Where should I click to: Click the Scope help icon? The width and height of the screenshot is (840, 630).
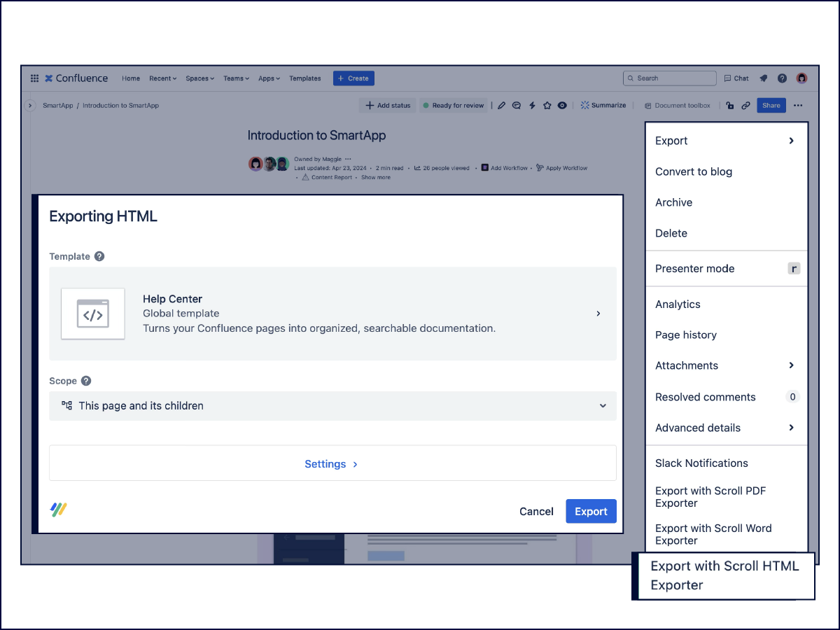click(86, 381)
